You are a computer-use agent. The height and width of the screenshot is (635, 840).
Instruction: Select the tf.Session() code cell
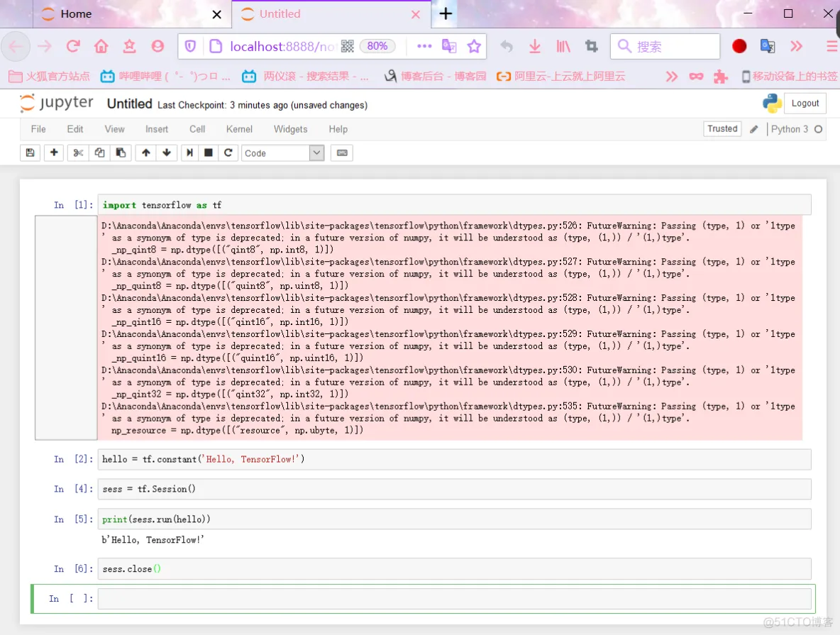(x=454, y=489)
